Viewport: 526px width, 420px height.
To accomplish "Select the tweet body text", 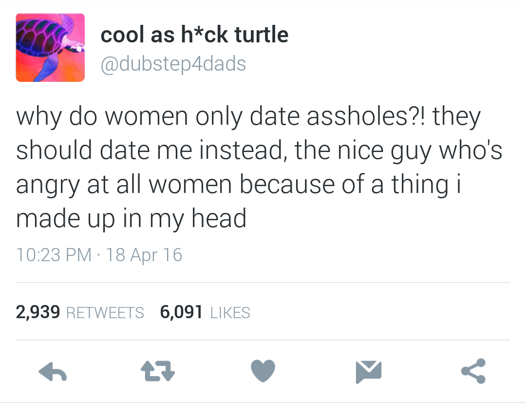I will pyautogui.click(x=259, y=167).
